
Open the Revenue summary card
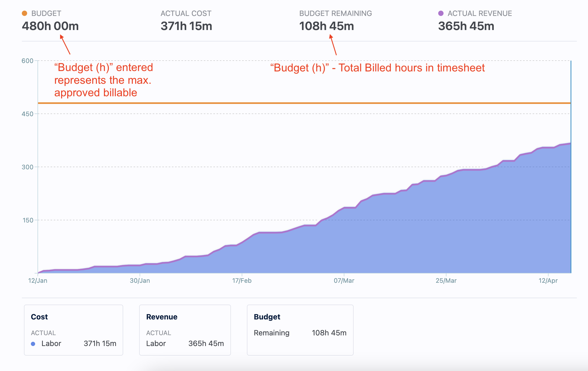tap(185, 330)
